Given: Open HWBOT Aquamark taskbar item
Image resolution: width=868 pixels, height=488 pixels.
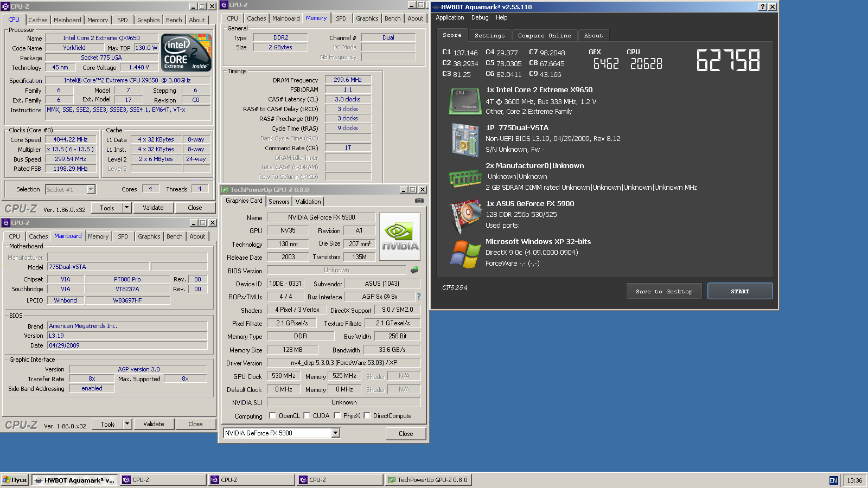Looking at the screenshot, I should (75, 480).
